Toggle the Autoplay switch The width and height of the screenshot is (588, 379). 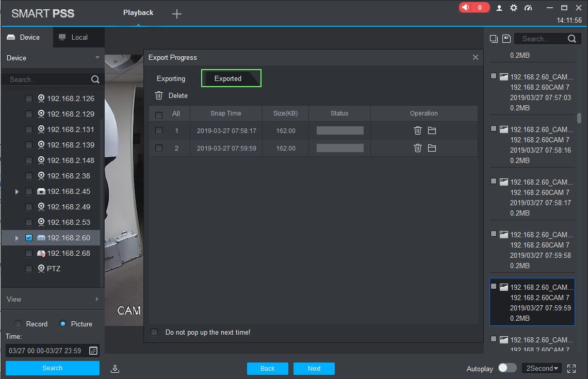508,368
